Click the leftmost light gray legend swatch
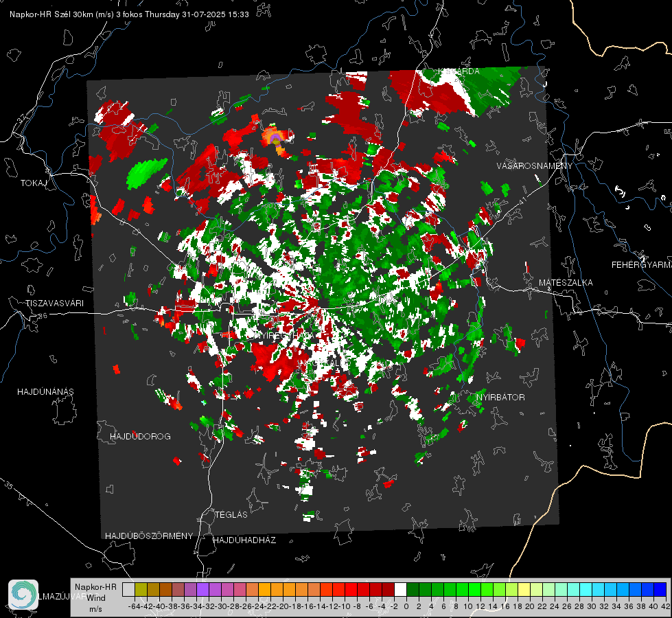 coord(128,589)
